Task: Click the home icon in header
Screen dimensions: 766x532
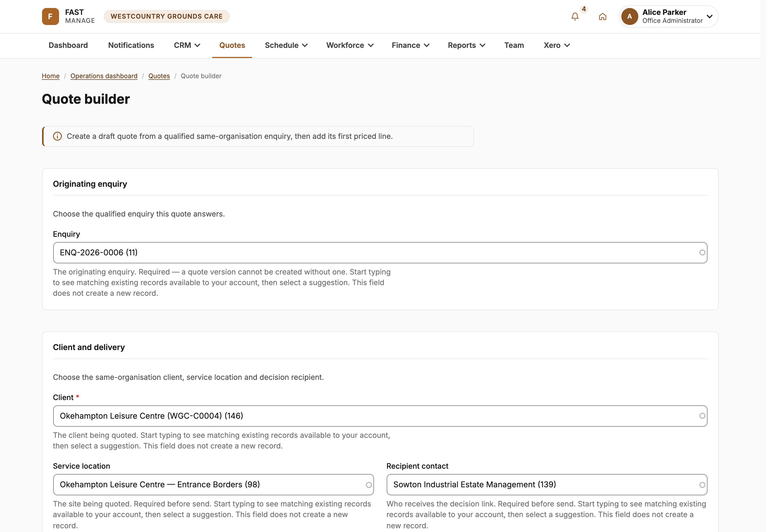Action: click(x=602, y=17)
